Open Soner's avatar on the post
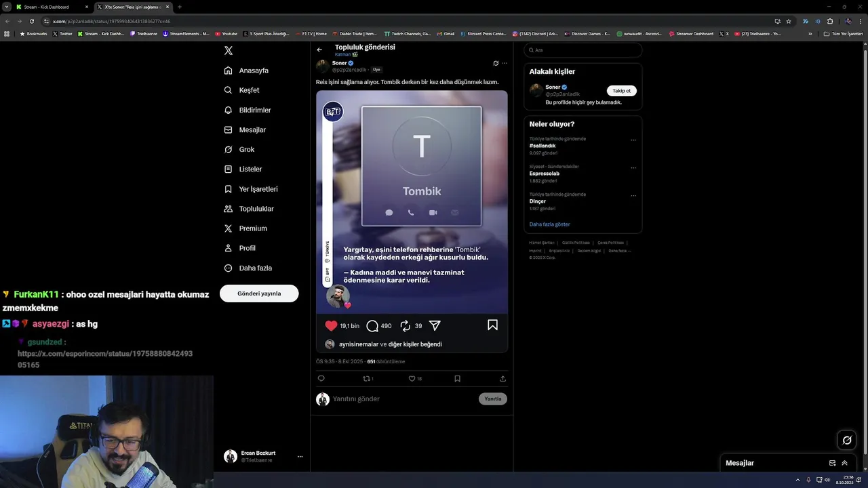The height and width of the screenshot is (488, 868). click(323, 66)
